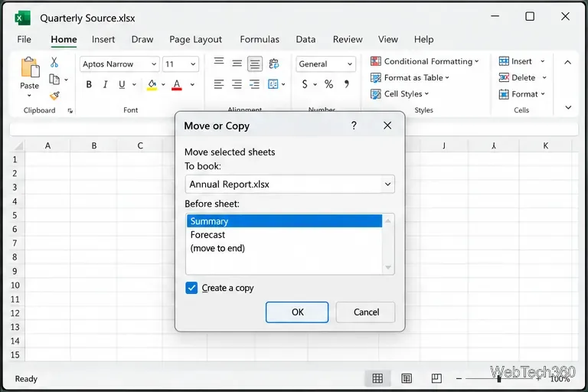Viewport: 588px width, 392px height.
Task: Uncheck Create a copy checkbox
Action: (191, 288)
